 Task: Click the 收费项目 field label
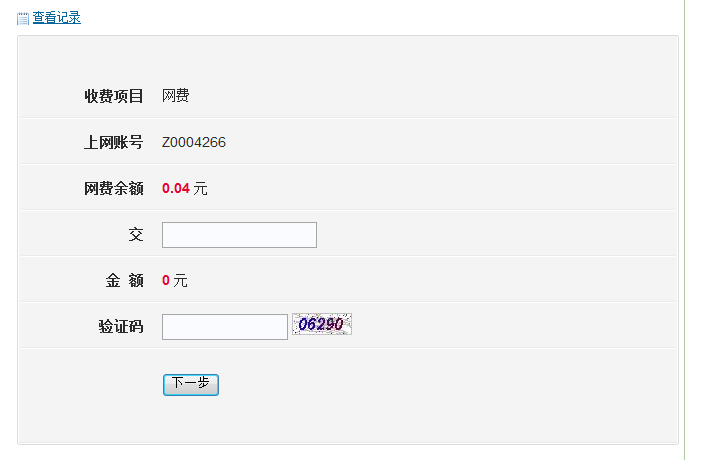[x=114, y=96]
